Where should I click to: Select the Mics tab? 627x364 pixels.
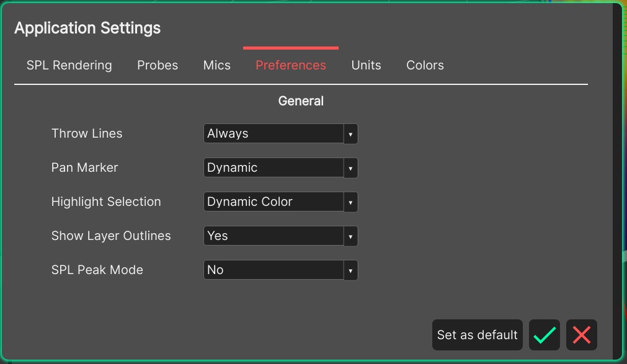[216, 65]
